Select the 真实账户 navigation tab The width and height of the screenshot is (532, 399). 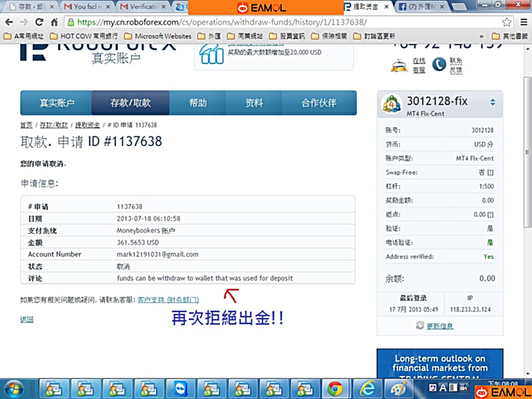tap(56, 103)
